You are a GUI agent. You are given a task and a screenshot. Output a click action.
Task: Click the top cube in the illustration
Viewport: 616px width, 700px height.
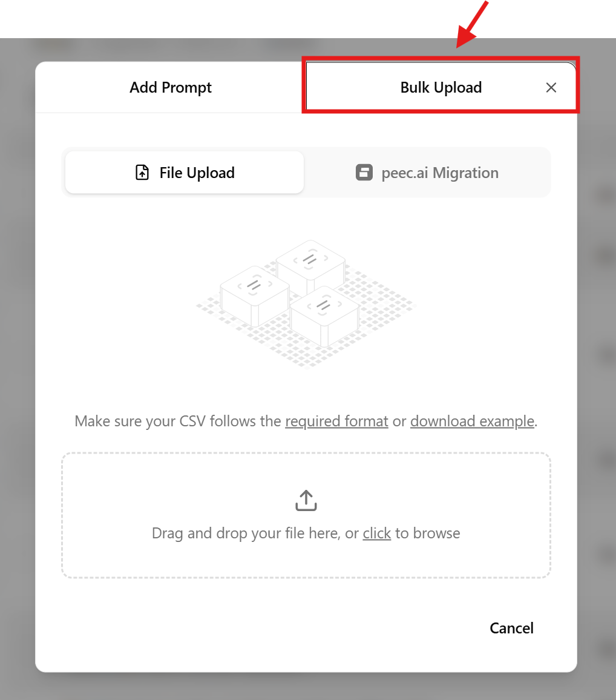point(311,262)
